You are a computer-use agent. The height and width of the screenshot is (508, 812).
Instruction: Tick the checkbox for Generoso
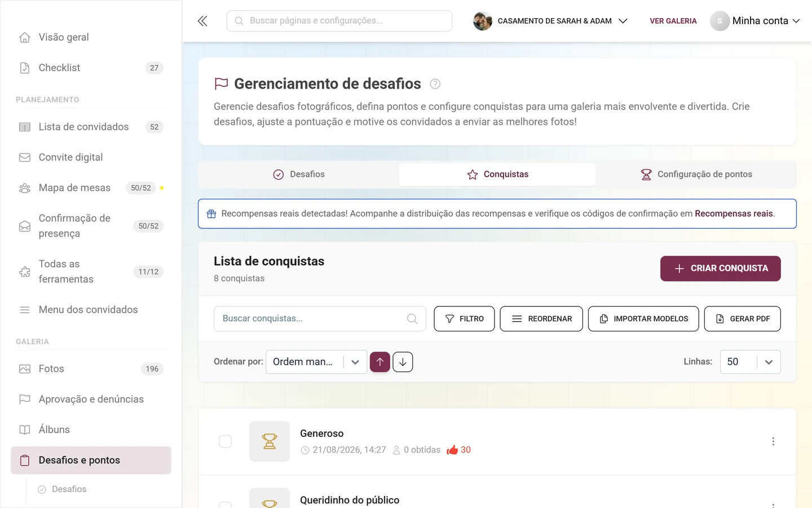[x=225, y=441]
